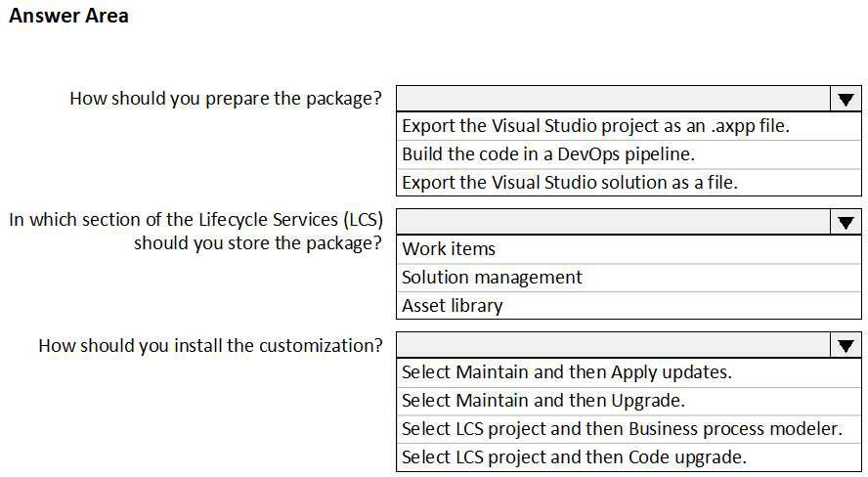The height and width of the screenshot is (477, 868).
Task: Pick the 'Asset library' option
Action: click(x=453, y=305)
